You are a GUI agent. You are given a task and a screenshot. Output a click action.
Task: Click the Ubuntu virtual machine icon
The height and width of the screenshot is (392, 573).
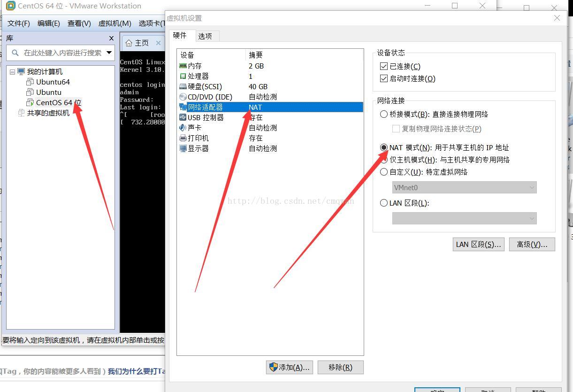[x=30, y=92]
